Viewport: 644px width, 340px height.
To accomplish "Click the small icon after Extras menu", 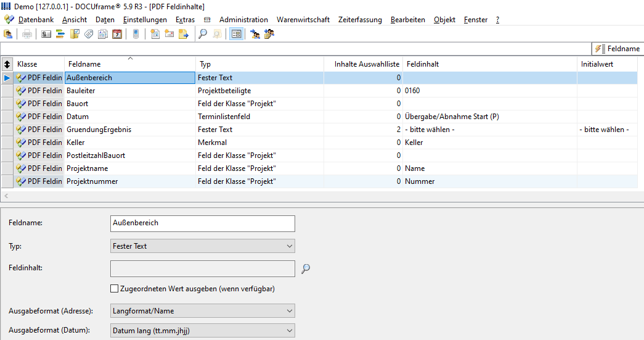I will [208, 20].
